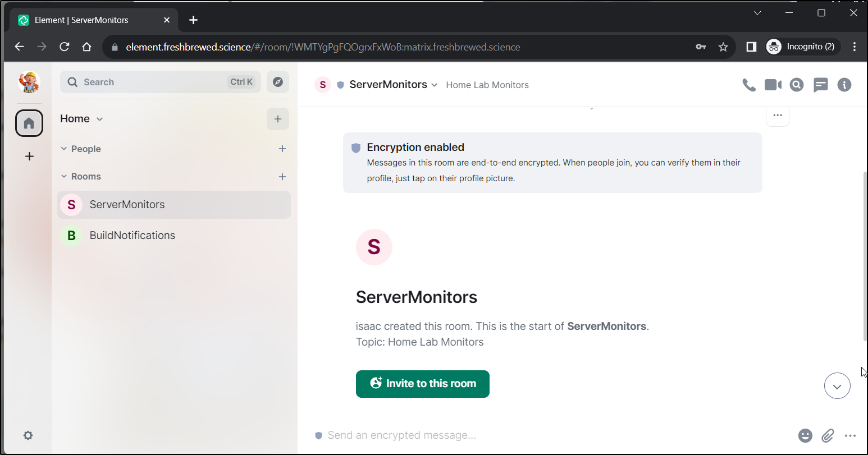Add a room via Rooms plus

(x=282, y=176)
